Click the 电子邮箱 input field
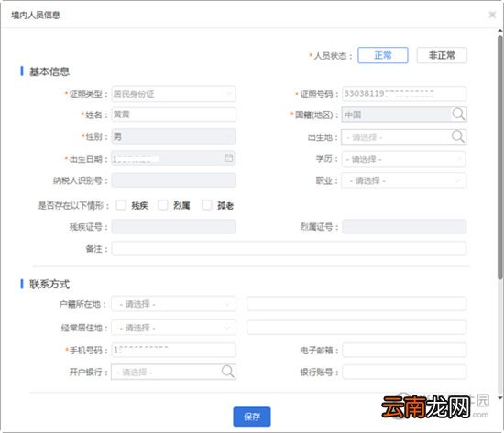Screen dimensions: 504x433 coord(404,350)
